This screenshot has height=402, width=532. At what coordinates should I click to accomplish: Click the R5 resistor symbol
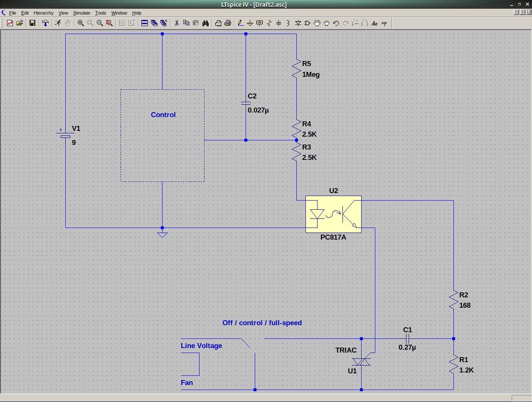(x=296, y=69)
